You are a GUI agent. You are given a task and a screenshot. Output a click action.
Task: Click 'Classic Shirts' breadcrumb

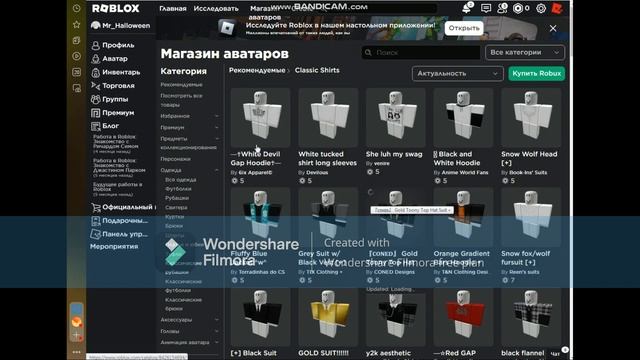point(317,70)
